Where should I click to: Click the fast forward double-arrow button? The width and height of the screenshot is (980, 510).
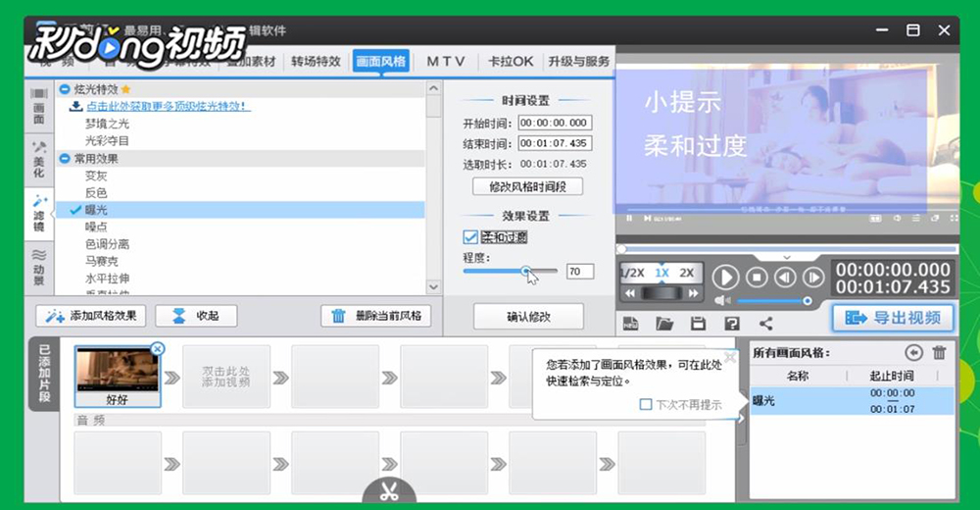pyautogui.click(x=693, y=293)
